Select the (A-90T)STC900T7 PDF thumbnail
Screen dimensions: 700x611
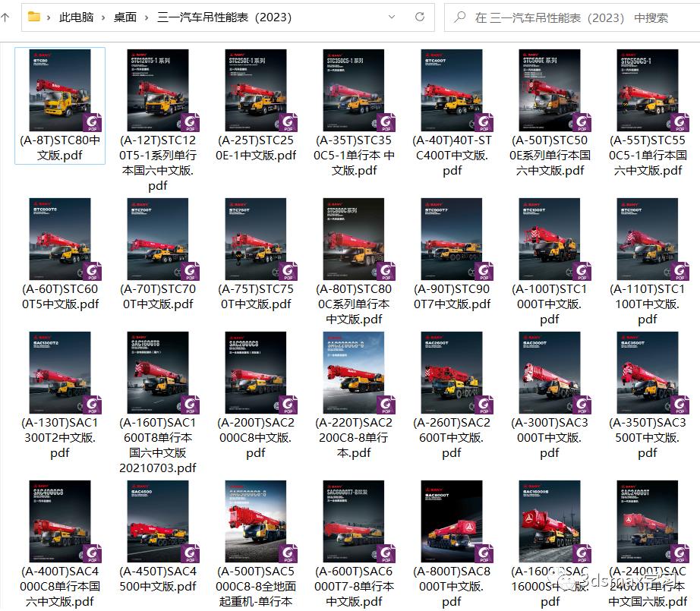[x=452, y=239]
